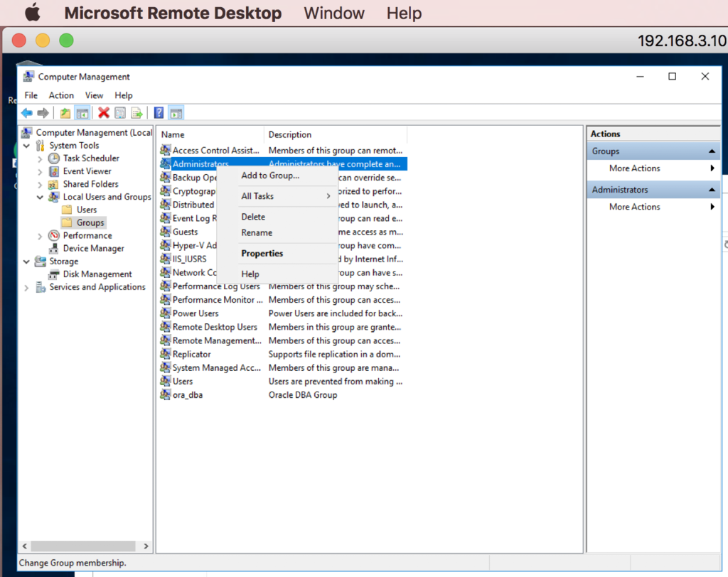The height and width of the screenshot is (577, 728).
Task: Open the File menu
Action: tap(31, 95)
